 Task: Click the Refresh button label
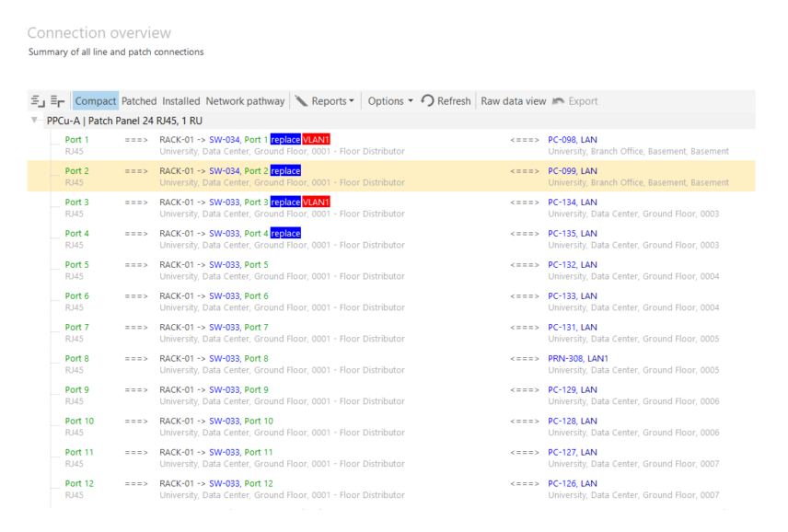click(x=454, y=101)
